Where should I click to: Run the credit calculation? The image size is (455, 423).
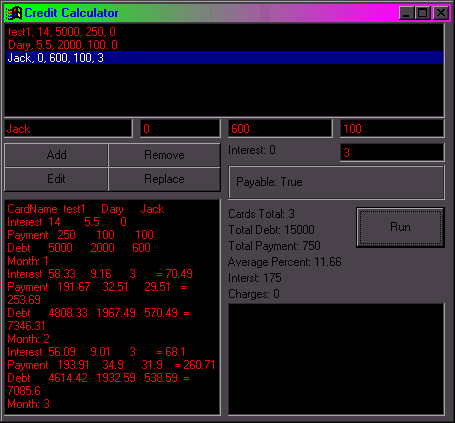coord(400,227)
